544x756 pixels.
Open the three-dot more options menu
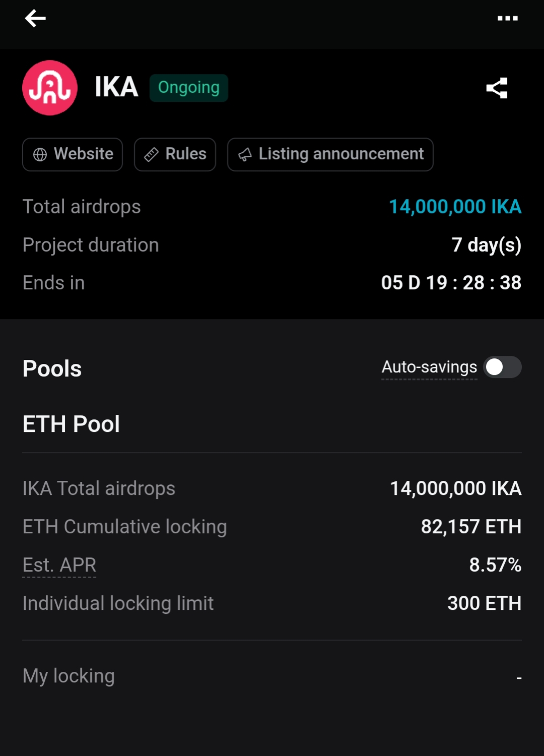[507, 19]
